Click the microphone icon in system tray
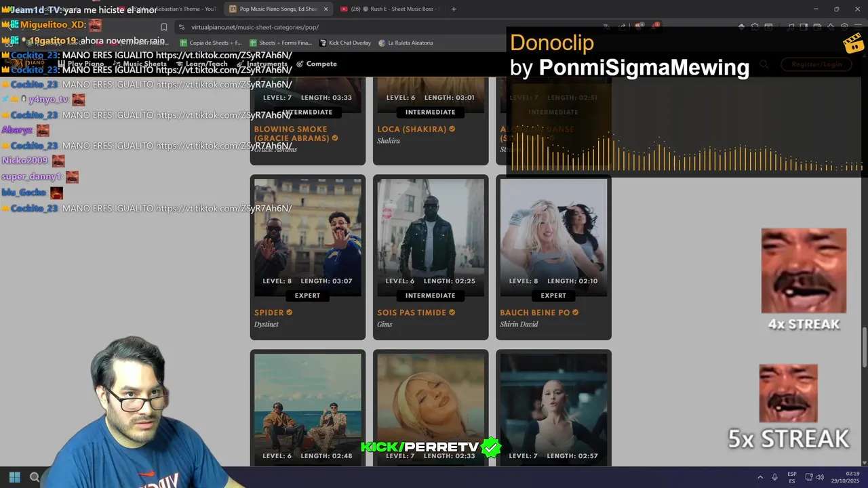This screenshot has width=868, height=488. click(x=774, y=477)
